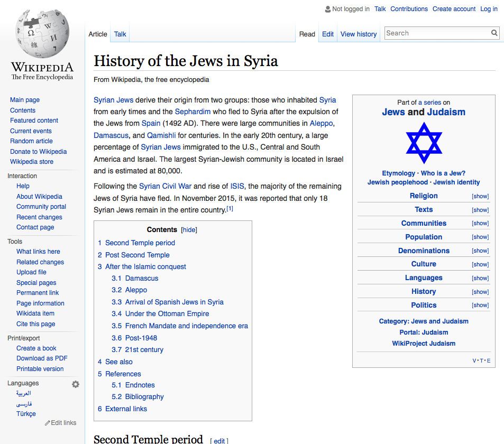Hide the Contents table
The image size is (504, 444).
click(189, 230)
